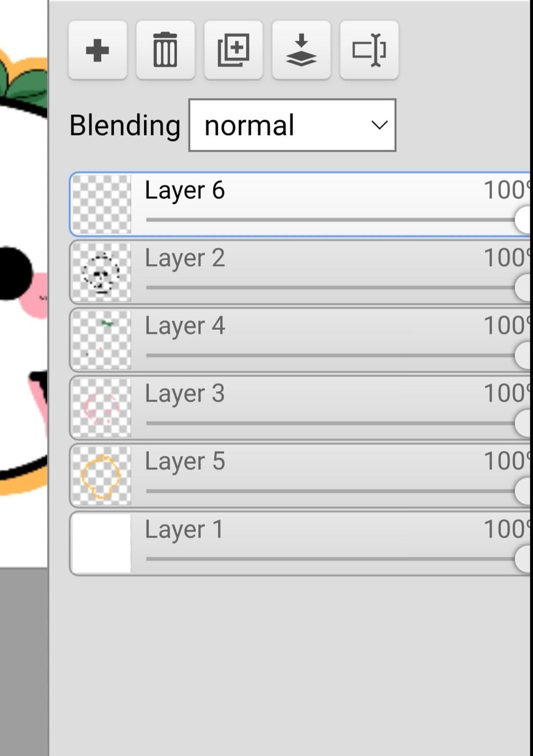Click the rename layer icon

point(369,50)
